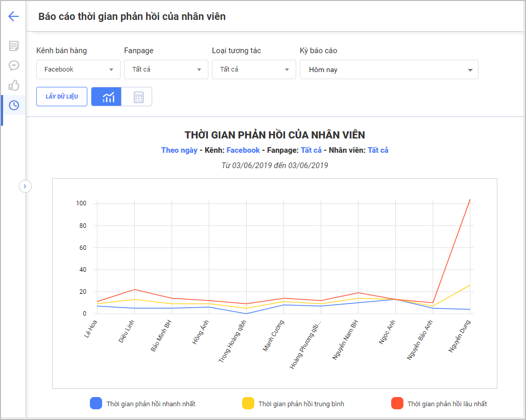Screen dimensions: 526x420
Task: Expand the collapsed sidebar chevron
Action: pyautogui.click(x=25, y=186)
